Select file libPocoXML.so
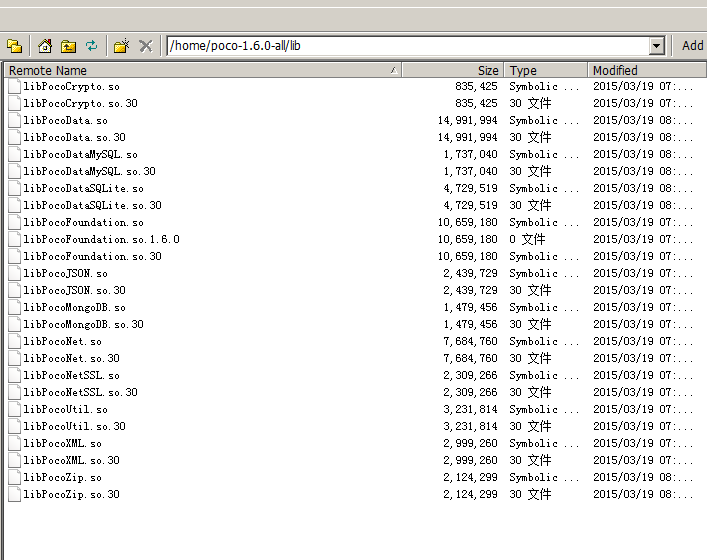707x560 pixels. (x=62, y=443)
